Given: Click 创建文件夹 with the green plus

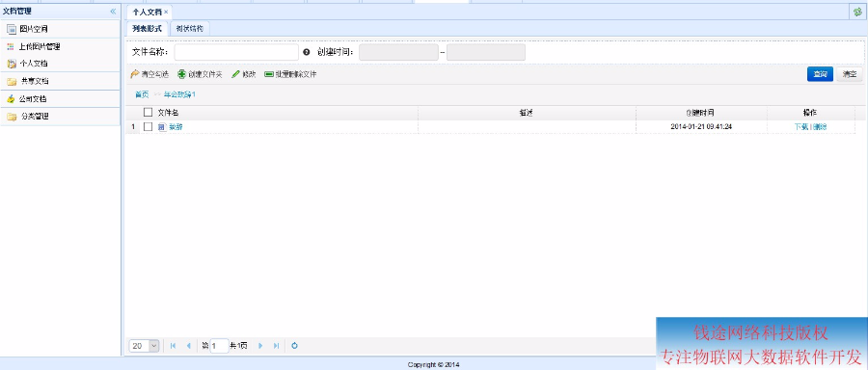Looking at the screenshot, I should point(200,74).
